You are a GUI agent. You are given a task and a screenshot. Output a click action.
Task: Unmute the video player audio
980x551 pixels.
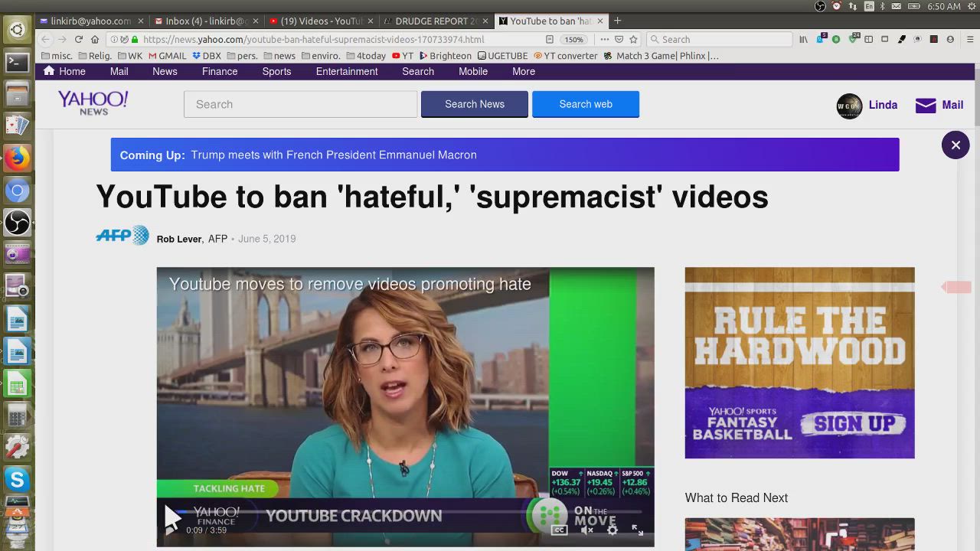click(x=586, y=530)
